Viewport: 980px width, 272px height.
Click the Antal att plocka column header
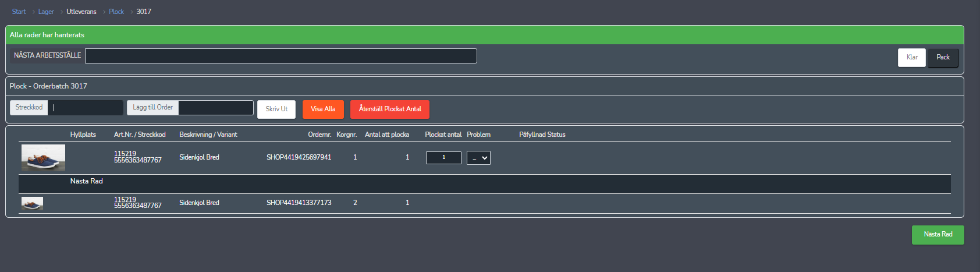coord(387,135)
